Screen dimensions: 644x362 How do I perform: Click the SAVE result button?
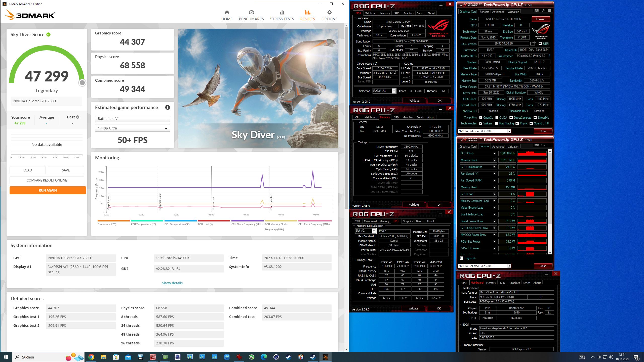[x=66, y=170]
